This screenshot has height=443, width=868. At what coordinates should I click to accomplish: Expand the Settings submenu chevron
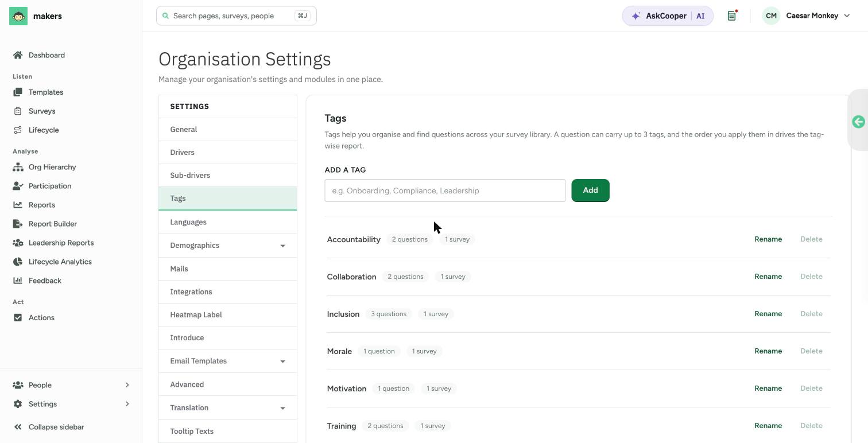point(127,404)
